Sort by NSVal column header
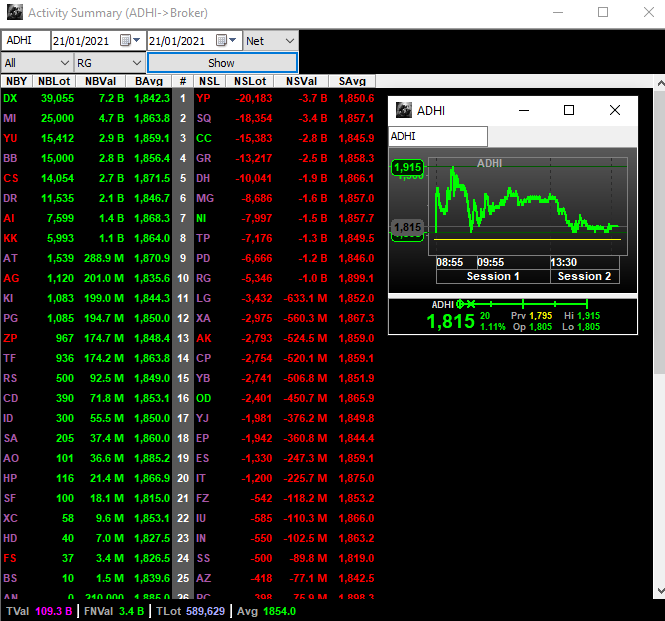This screenshot has height=621, width=665. click(x=302, y=81)
